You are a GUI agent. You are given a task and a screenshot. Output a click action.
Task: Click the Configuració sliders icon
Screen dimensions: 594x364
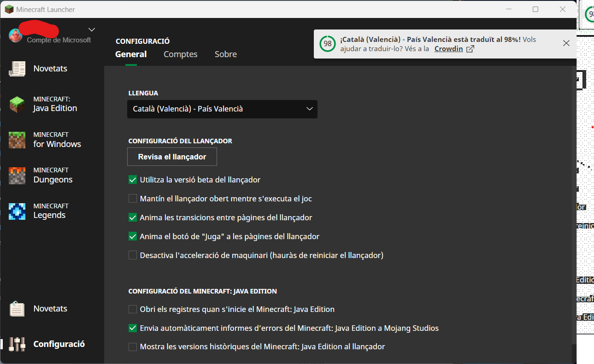coord(18,344)
